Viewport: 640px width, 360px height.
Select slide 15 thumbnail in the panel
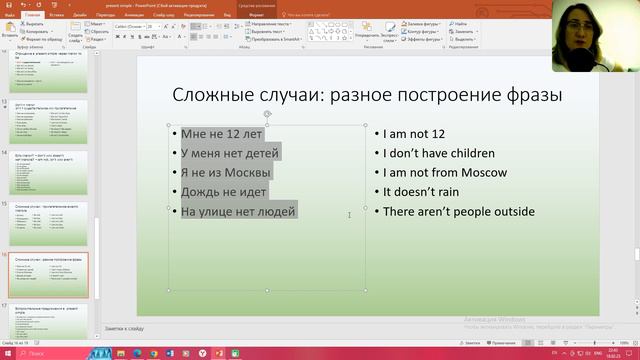[48, 224]
